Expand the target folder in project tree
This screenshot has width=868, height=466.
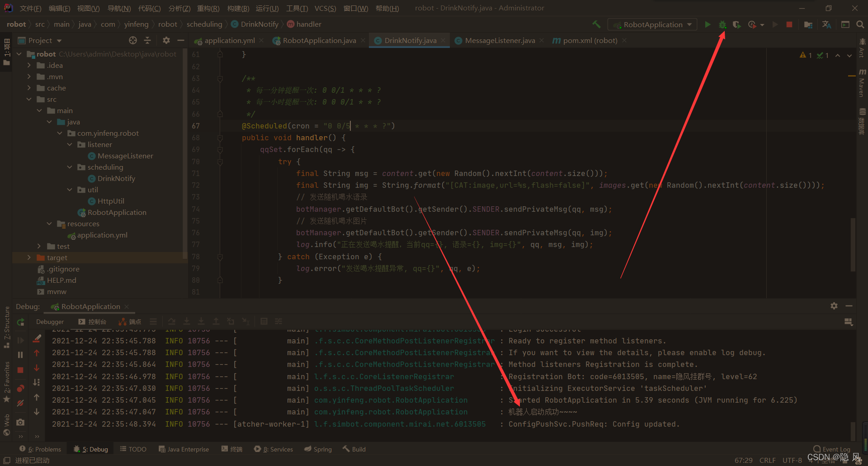pyautogui.click(x=29, y=257)
